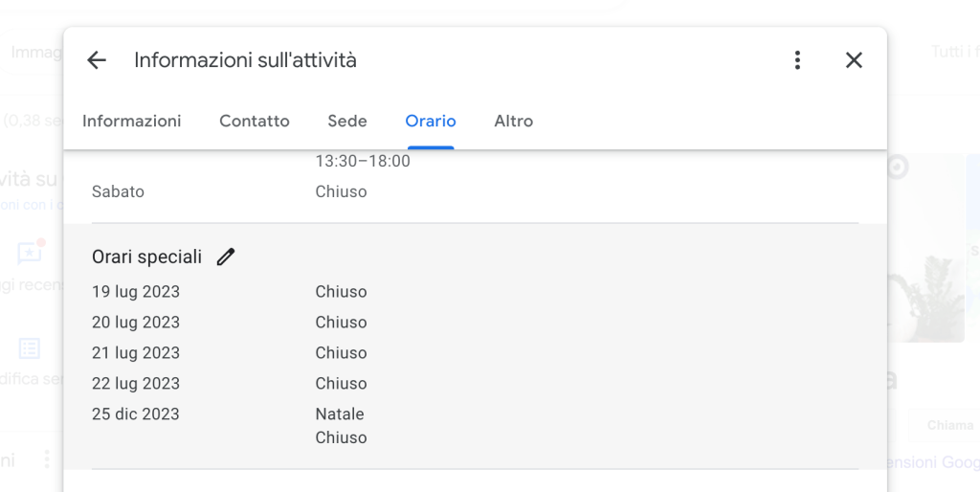This screenshot has width=980, height=492.
Task: Open the three-dot more options menu
Action: coord(797,60)
